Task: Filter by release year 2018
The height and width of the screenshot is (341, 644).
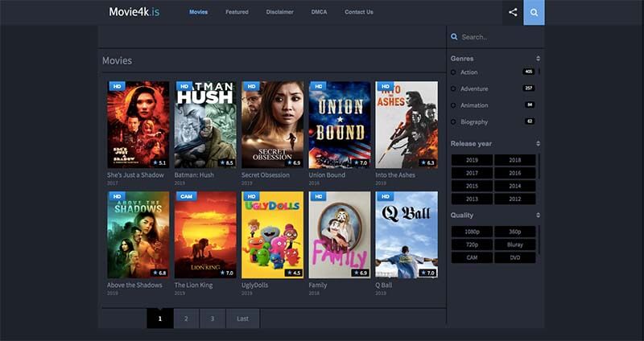Action: point(515,160)
